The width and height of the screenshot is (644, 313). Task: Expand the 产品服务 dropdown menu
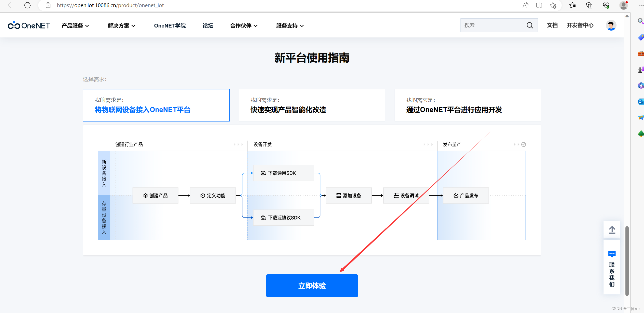pos(75,26)
